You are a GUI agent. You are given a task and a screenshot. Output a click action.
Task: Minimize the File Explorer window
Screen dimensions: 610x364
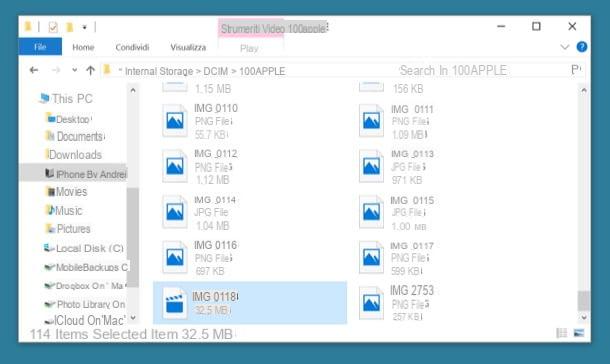pos(501,26)
